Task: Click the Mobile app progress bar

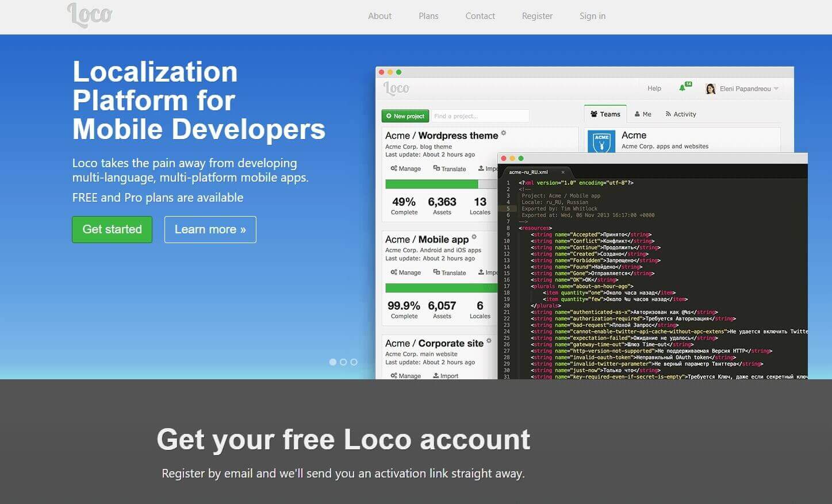Action: 441,288
